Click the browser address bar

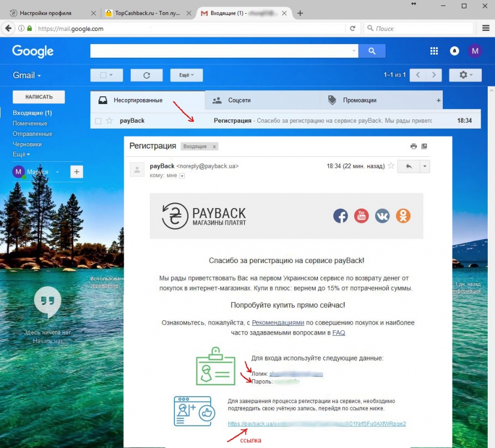[x=189, y=29]
